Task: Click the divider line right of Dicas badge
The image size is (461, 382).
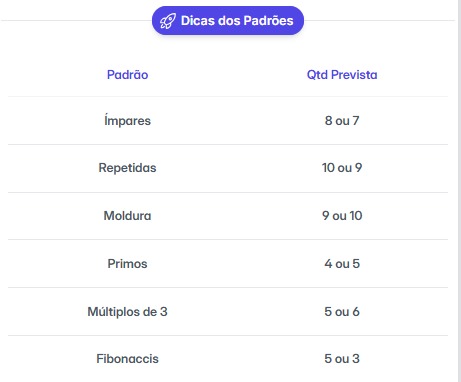Action: tap(379, 21)
